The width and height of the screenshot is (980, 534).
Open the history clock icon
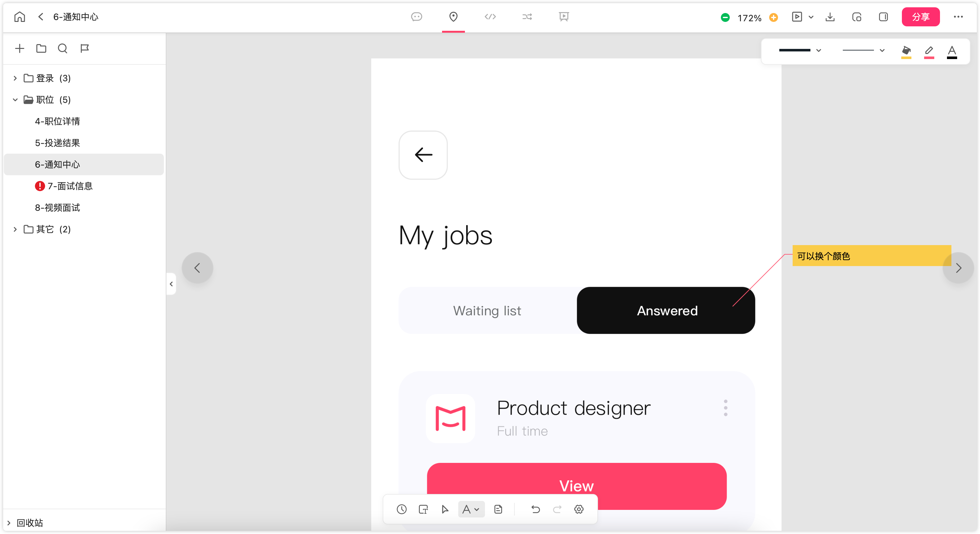coord(402,509)
